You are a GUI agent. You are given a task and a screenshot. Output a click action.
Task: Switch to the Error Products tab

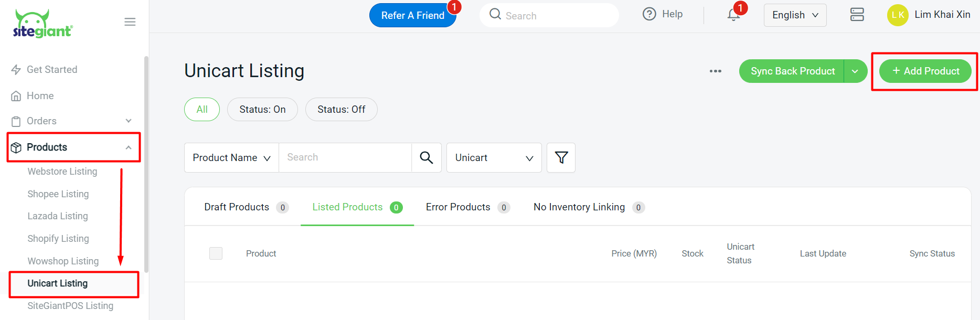(x=457, y=207)
